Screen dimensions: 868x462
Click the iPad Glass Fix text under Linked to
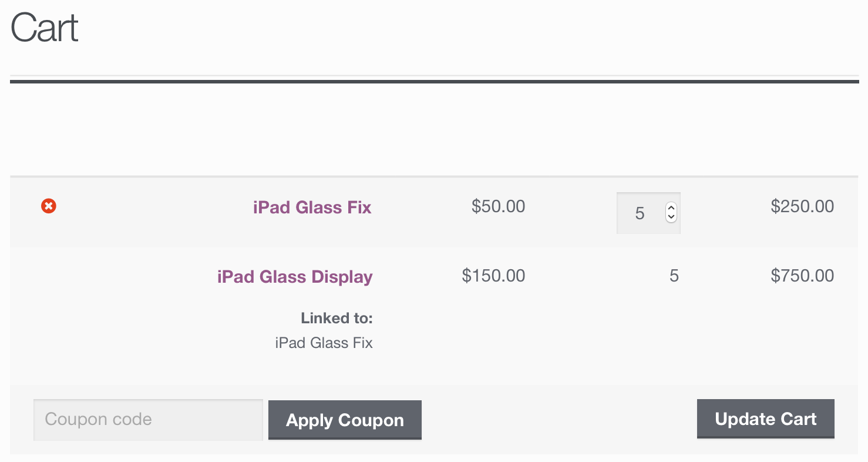pos(324,343)
